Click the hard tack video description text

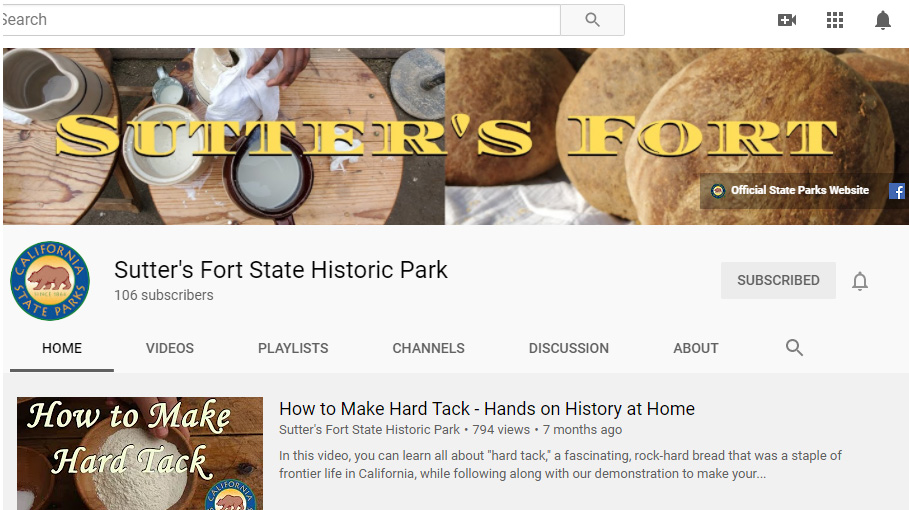[560, 464]
